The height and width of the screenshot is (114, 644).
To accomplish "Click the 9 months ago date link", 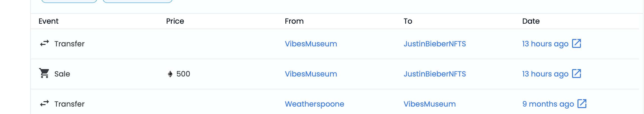I will click(x=548, y=104).
